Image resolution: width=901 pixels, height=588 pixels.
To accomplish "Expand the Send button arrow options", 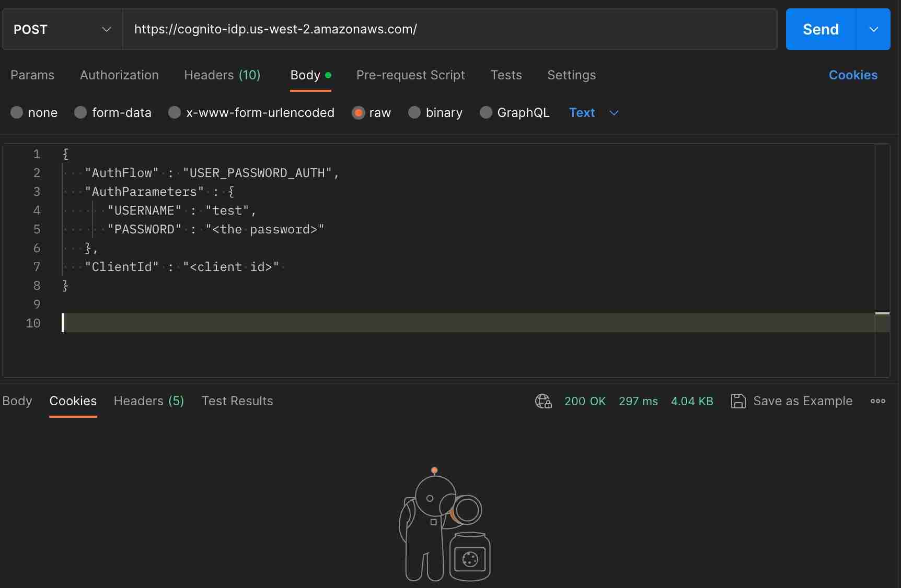I will [873, 30].
